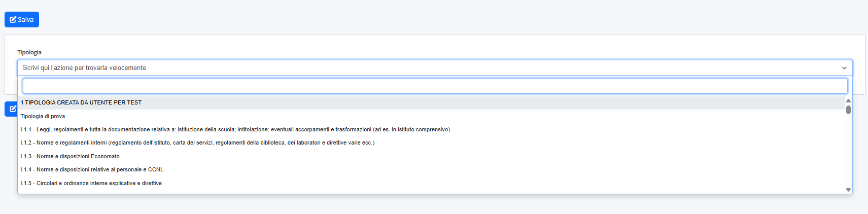Click the Tipologia field label

tap(29, 52)
